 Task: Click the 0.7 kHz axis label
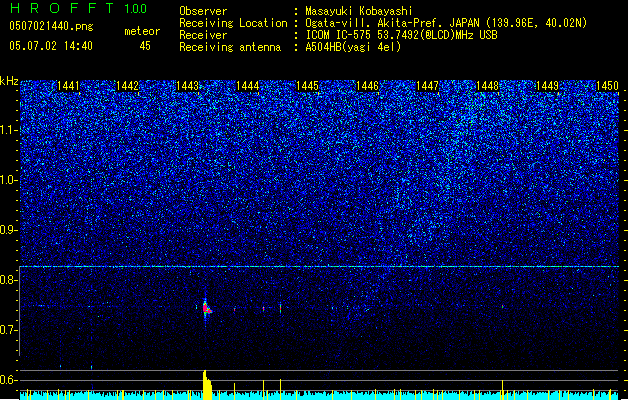pos(8,330)
